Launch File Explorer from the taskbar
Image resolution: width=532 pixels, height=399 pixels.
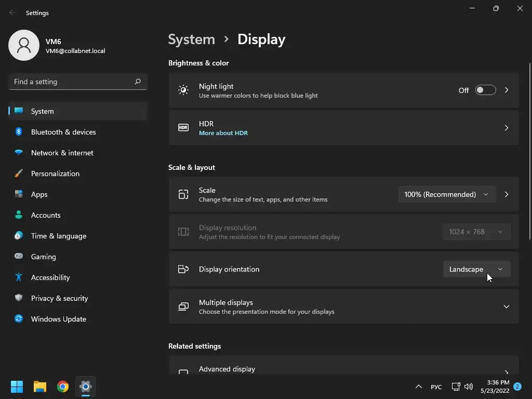39,387
